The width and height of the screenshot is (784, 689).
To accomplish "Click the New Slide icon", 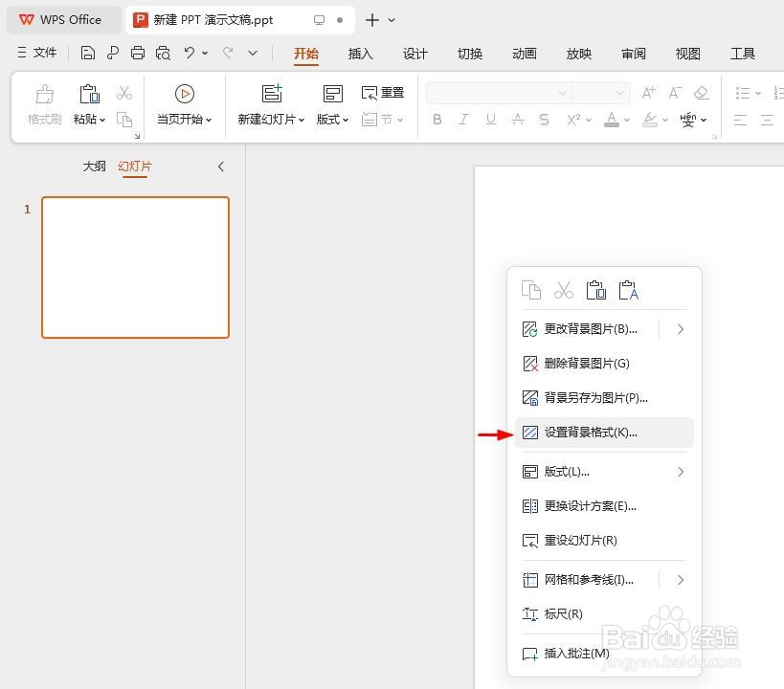I will tap(272, 94).
